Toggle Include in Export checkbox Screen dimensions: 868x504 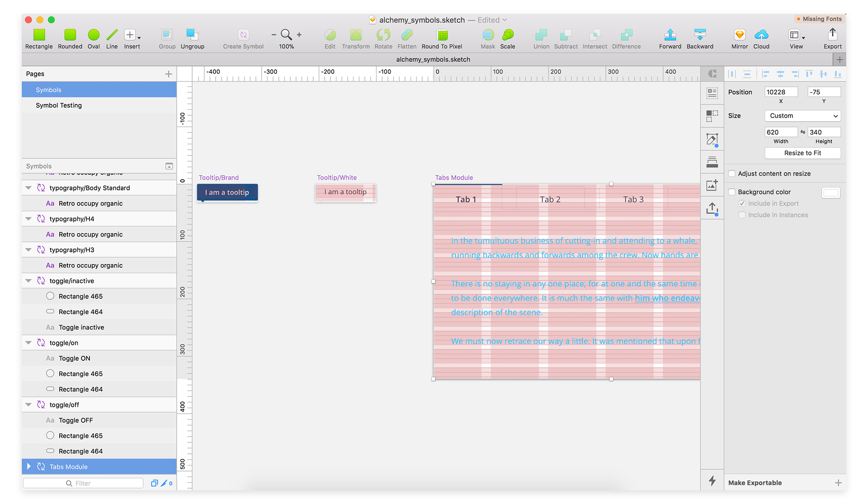point(742,203)
